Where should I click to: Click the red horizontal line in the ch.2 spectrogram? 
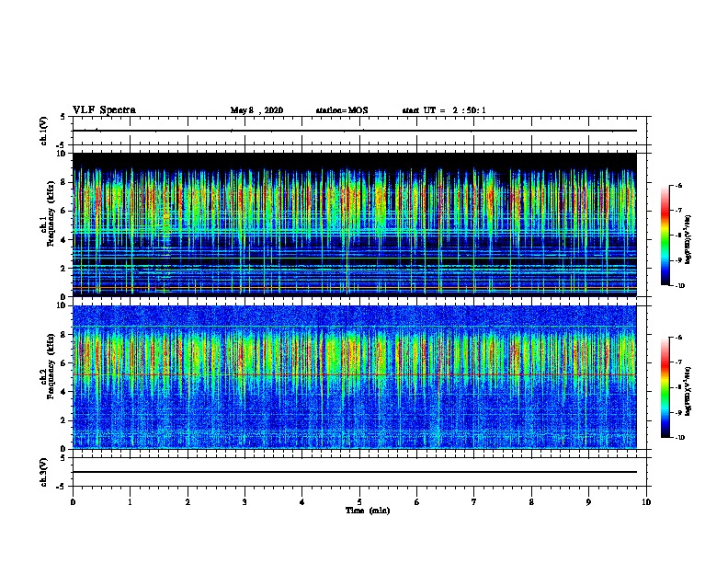355,374
